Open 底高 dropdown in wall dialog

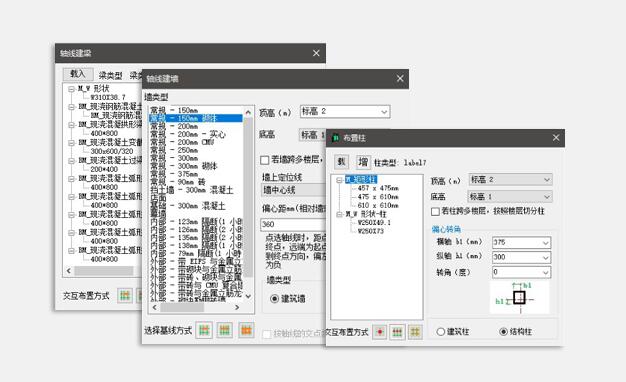pyautogui.click(x=313, y=135)
